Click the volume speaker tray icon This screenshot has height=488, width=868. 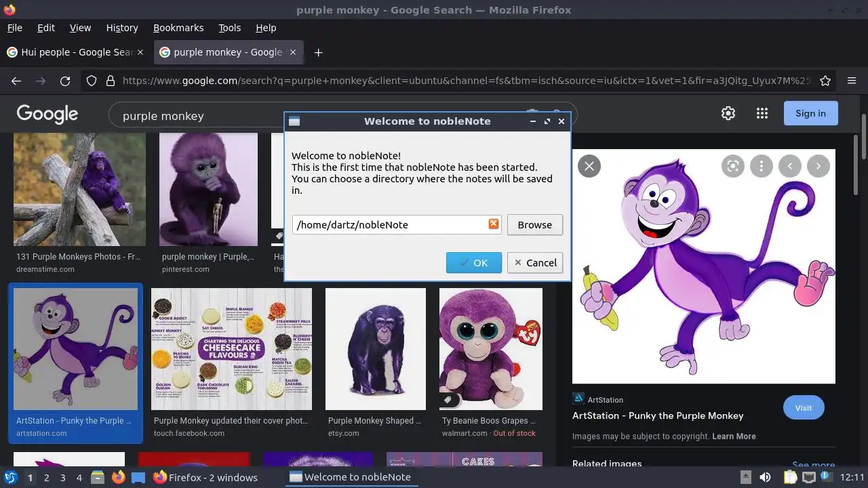(x=765, y=477)
